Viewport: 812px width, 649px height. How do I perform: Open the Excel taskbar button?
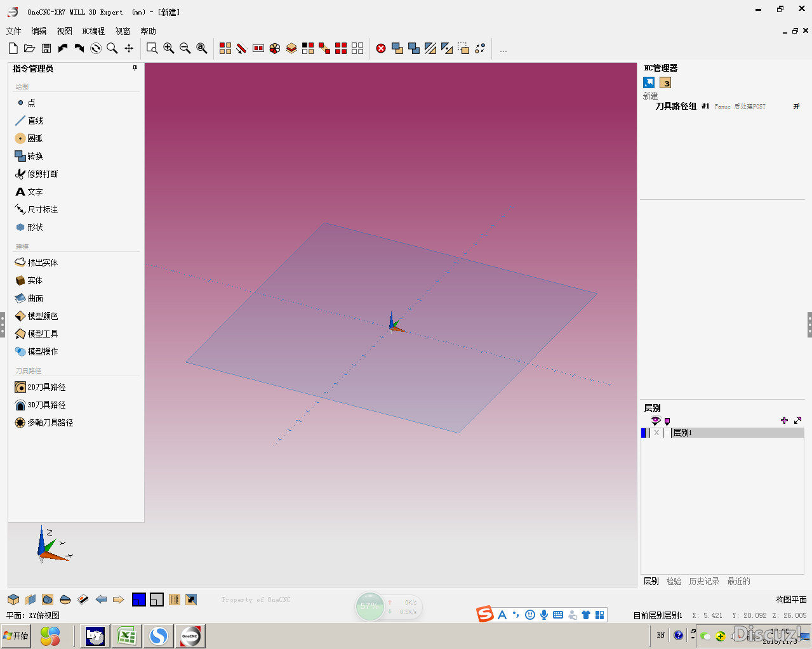(127, 636)
